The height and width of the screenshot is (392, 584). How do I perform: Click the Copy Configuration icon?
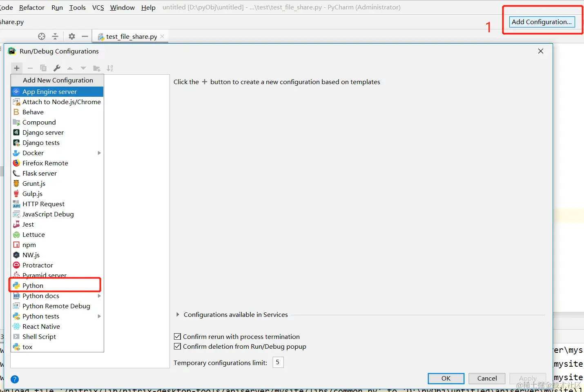pos(43,68)
